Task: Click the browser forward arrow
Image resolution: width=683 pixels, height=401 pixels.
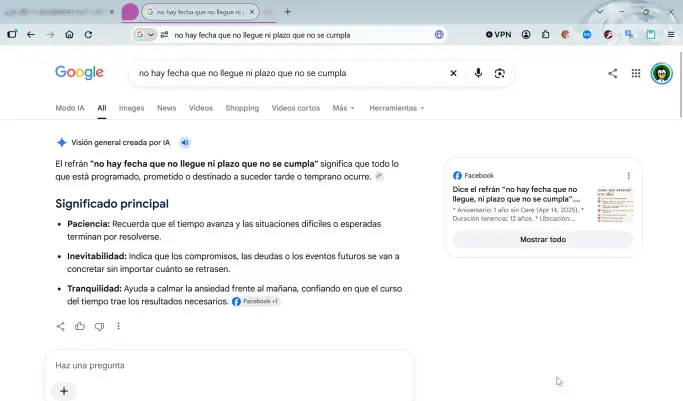Action: [x=50, y=34]
